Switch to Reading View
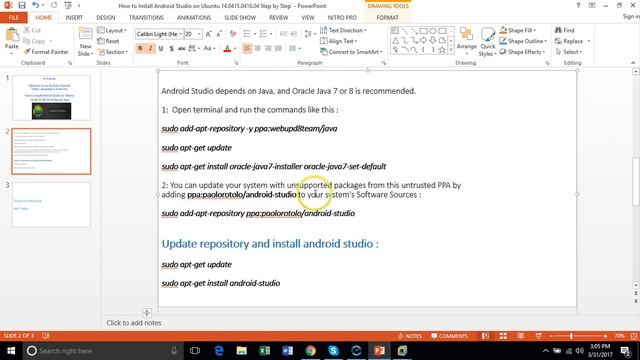Viewport: 640px width, 360px height. click(521, 336)
